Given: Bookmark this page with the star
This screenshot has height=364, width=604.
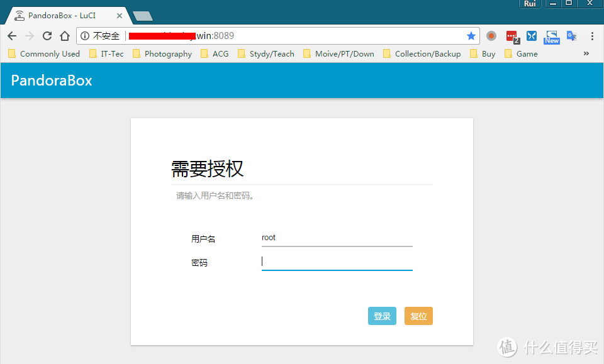Looking at the screenshot, I should click(471, 36).
